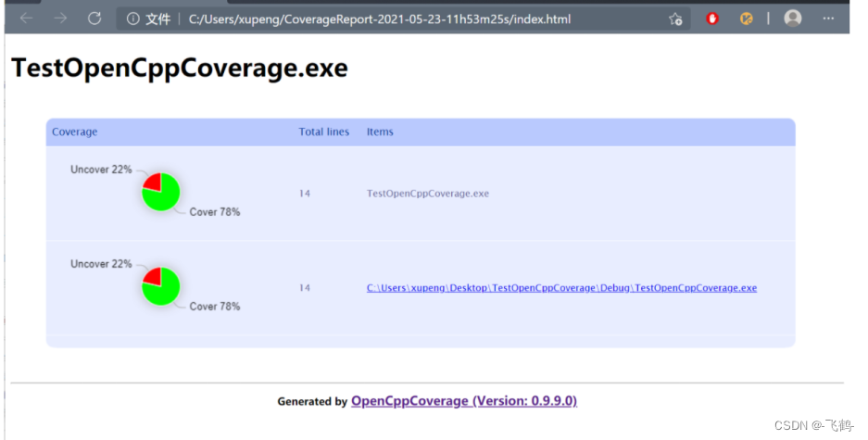The width and height of the screenshot is (868, 440).
Task: Sort by the Items column header
Action: coord(380,132)
